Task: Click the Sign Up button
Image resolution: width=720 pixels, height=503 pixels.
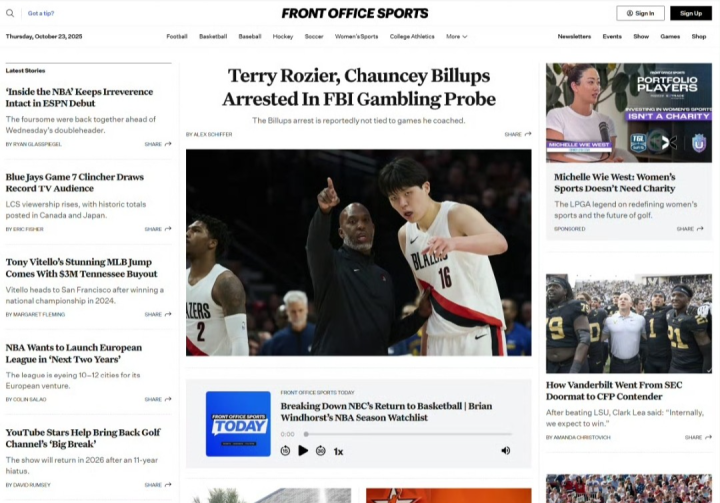Action: pos(691,13)
